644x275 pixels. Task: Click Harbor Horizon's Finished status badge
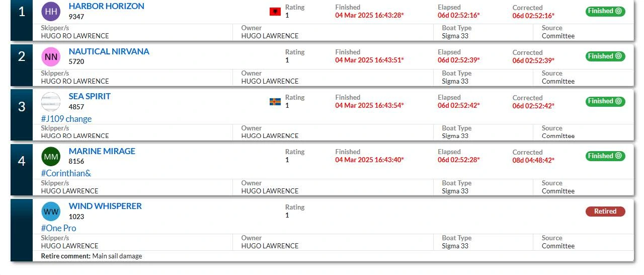(605, 11)
